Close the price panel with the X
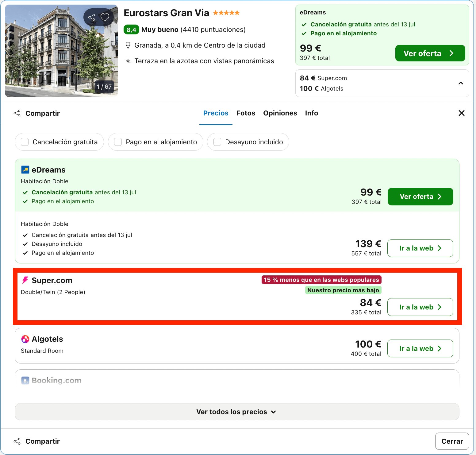Image resolution: width=476 pixels, height=455 pixels. 462,113
